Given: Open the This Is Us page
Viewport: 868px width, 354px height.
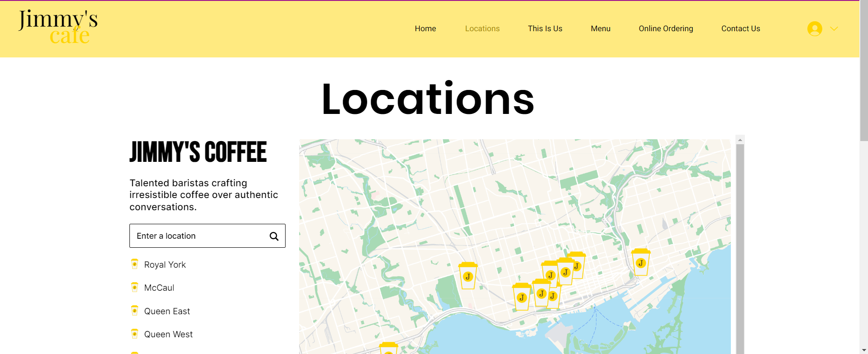Looking at the screenshot, I should (545, 28).
